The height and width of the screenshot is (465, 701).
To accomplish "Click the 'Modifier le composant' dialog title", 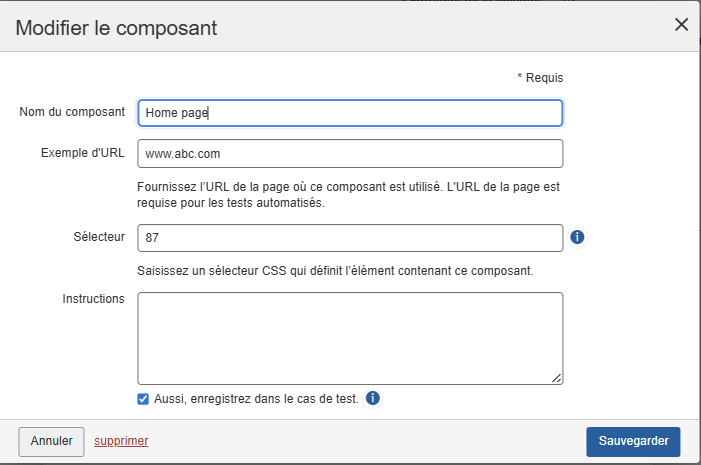I will click(x=117, y=27).
